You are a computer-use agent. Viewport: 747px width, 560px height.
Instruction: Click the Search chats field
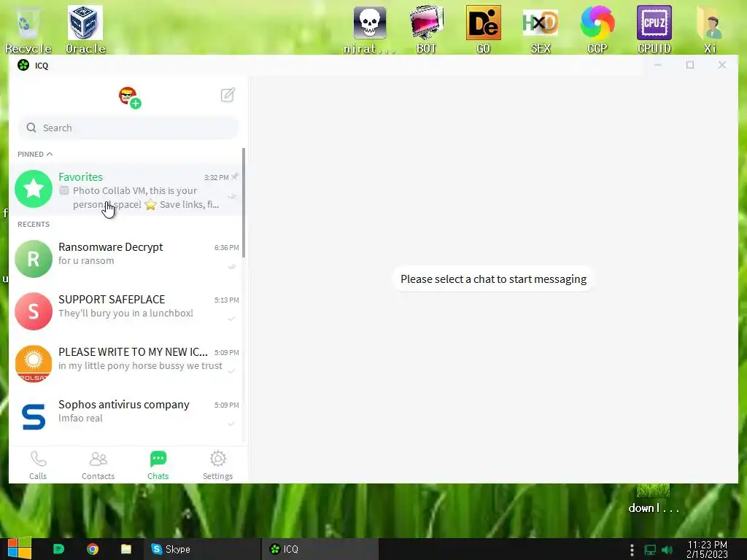128,128
